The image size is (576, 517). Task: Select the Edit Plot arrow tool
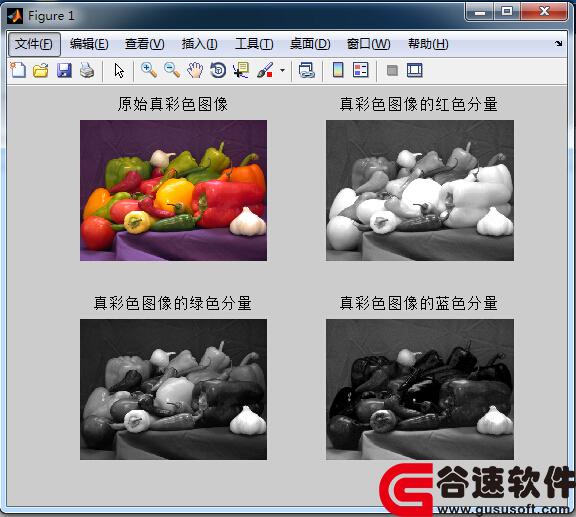point(119,71)
